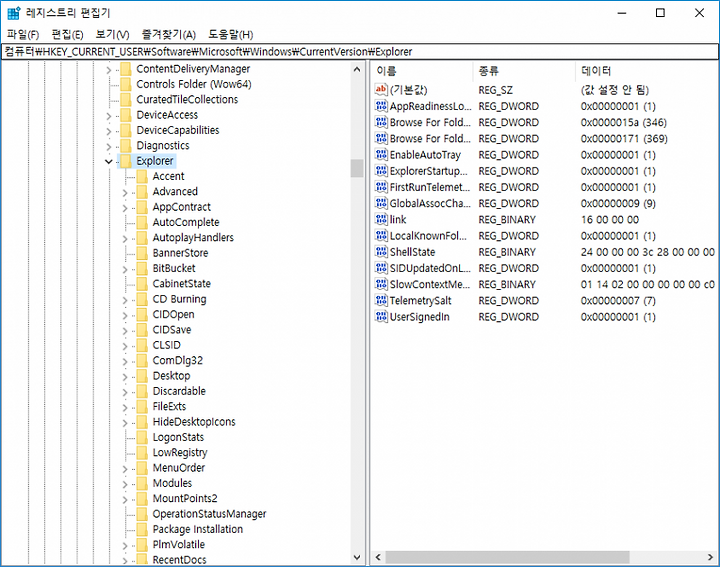
Task: Click the CabinetState folder icon
Action: pos(142,284)
